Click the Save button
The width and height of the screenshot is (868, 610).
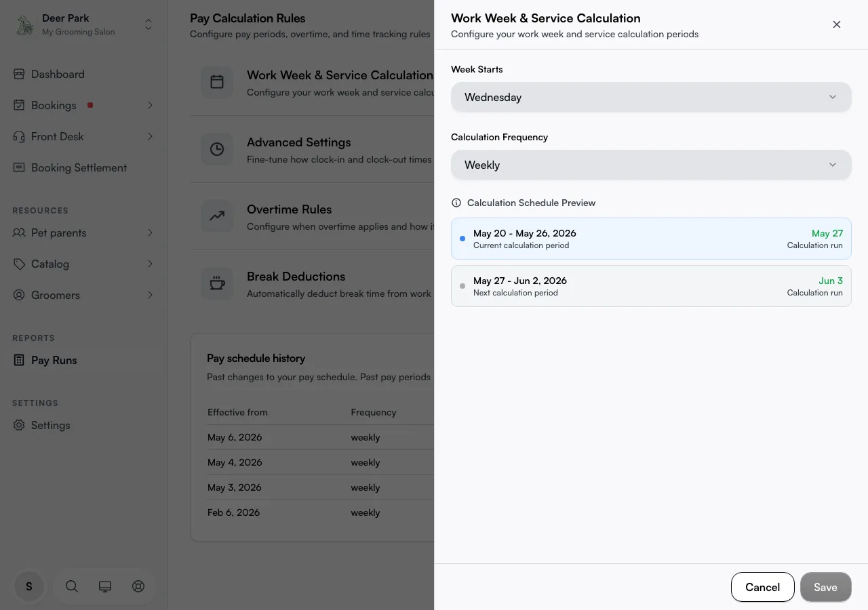[825, 587]
